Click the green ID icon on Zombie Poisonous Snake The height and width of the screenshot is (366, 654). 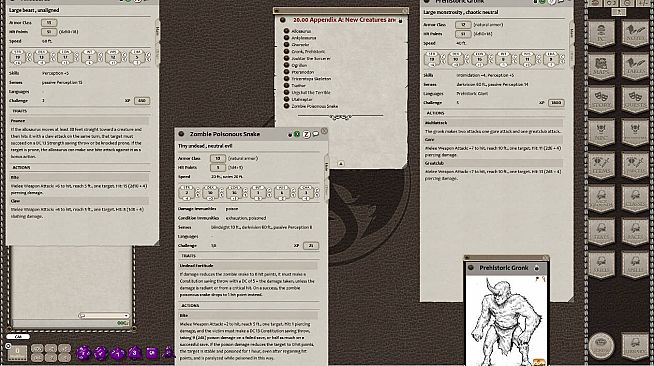[297, 134]
